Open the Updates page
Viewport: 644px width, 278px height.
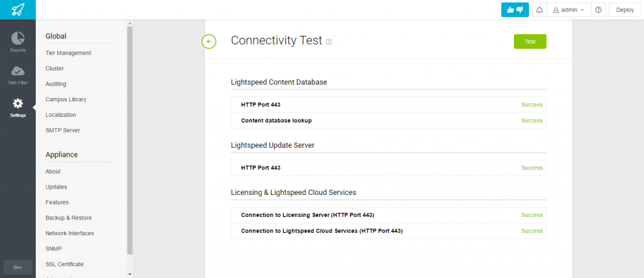pyautogui.click(x=56, y=187)
